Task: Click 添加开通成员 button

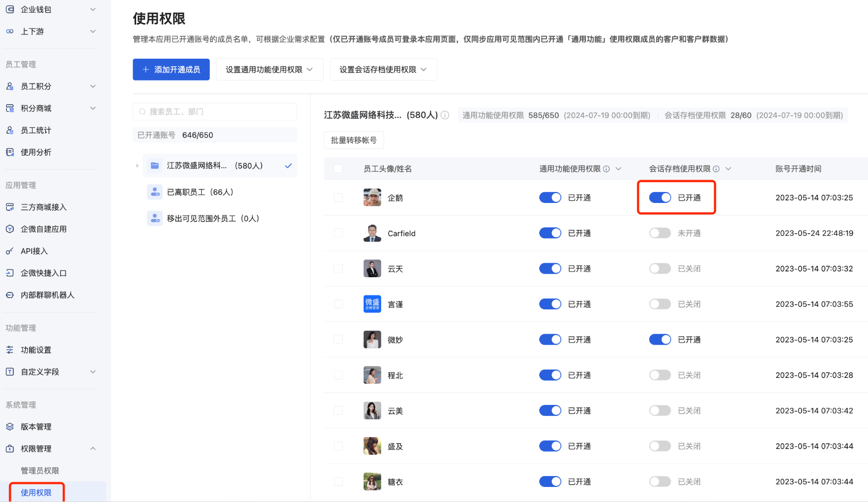Action: click(x=171, y=70)
